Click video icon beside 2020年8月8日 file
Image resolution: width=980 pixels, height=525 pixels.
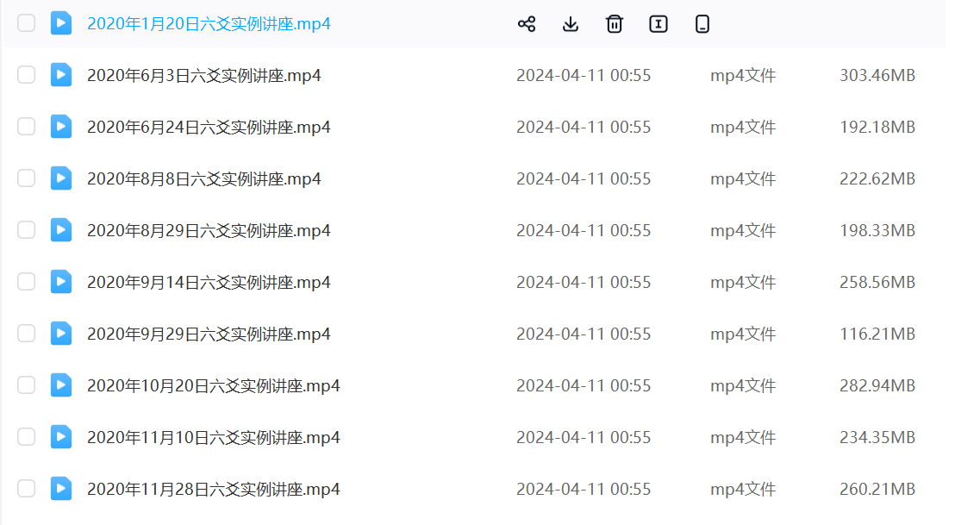click(x=61, y=178)
